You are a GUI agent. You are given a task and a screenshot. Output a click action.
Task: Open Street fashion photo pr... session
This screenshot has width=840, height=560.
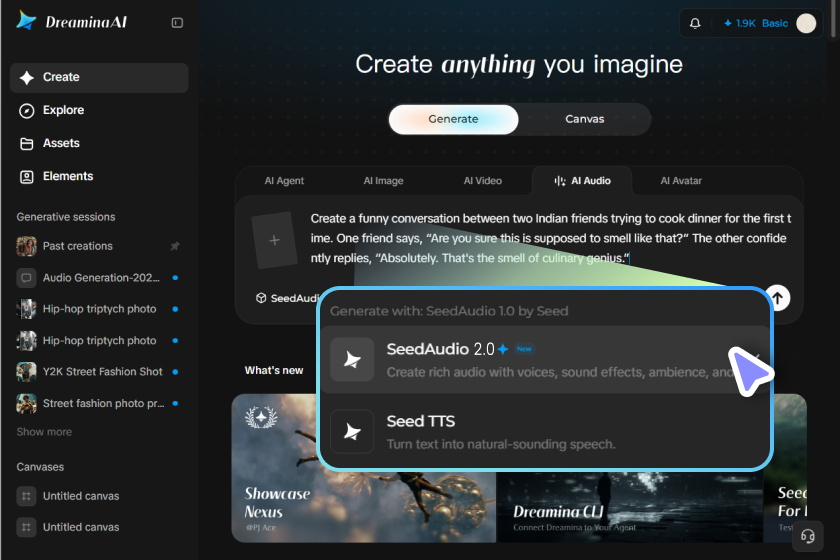pyautogui.click(x=99, y=404)
